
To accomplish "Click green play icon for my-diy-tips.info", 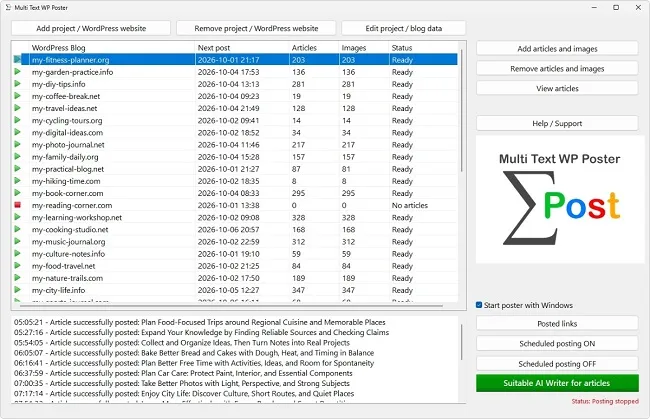I will point(17,84).
